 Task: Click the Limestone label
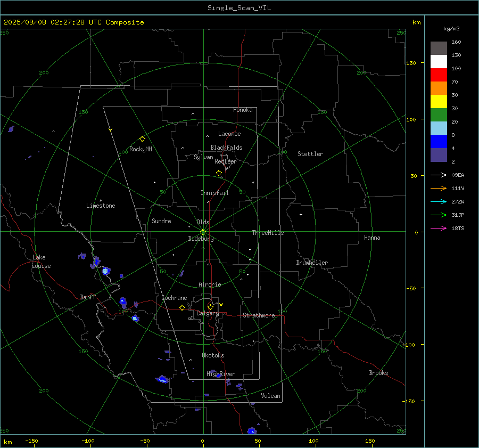101,206
